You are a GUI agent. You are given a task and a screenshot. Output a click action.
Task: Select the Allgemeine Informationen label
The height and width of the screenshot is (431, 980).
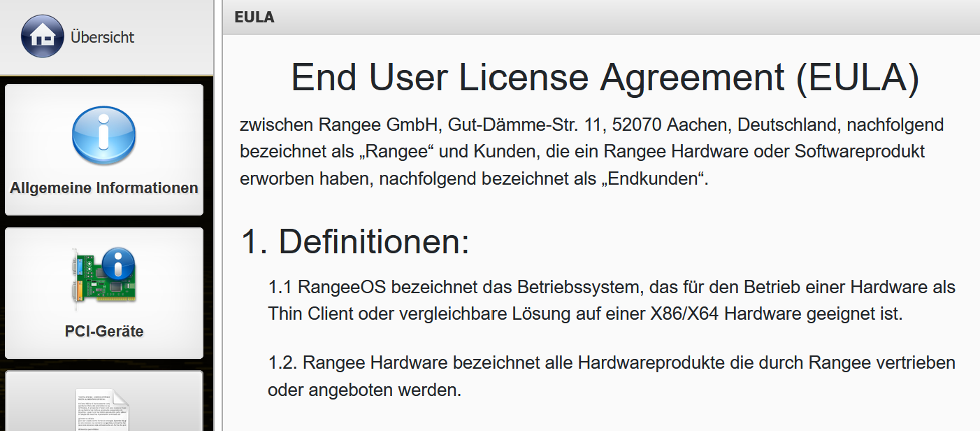coord(104,188)
